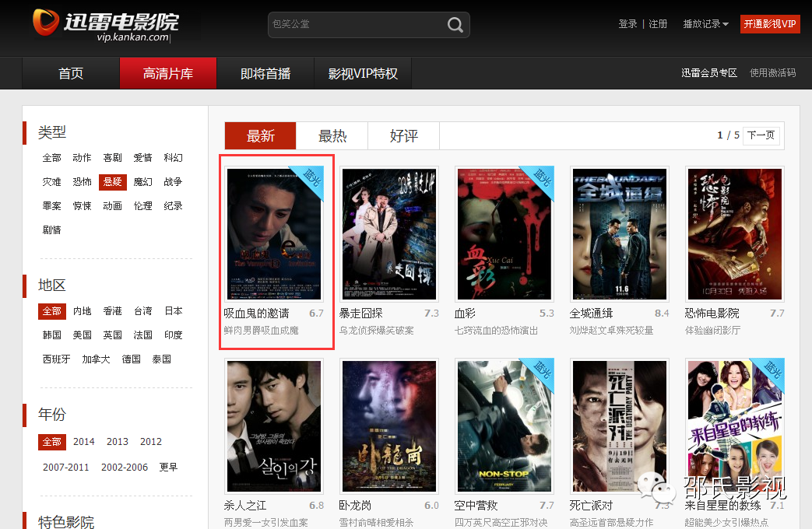
Task: Click the 开通影视VIP button
Action: [769, 24]
